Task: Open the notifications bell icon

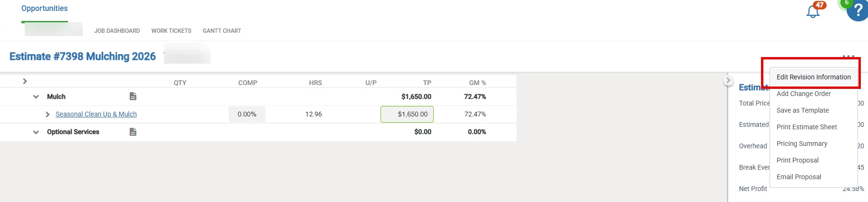Action: click(x=813, y=11)
